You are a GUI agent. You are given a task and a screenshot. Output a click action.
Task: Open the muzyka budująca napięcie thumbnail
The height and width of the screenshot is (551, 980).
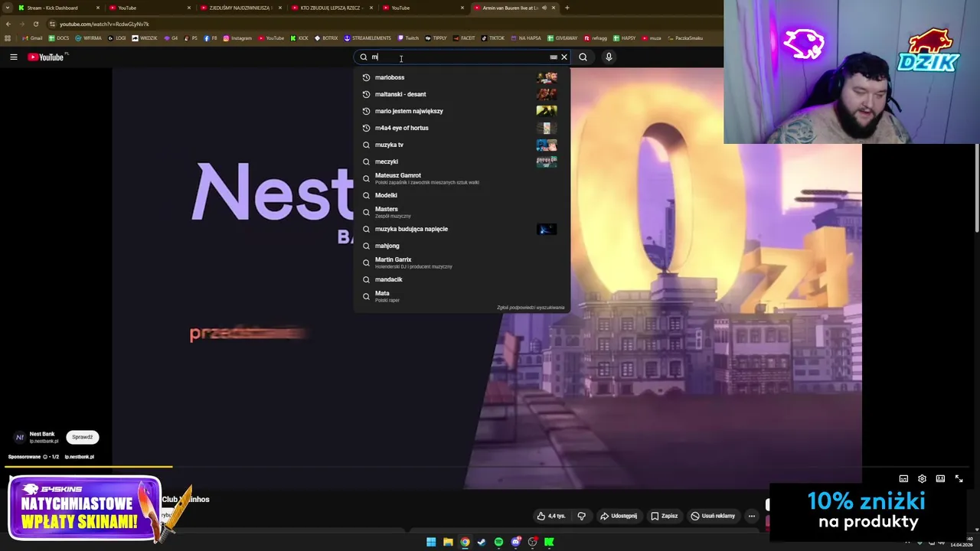tap(547, 229)
